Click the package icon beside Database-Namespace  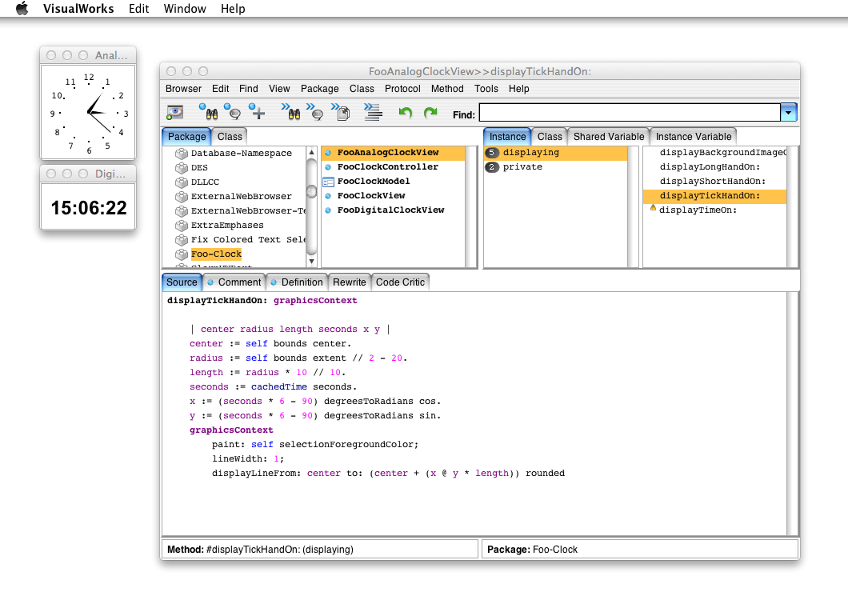181,154
